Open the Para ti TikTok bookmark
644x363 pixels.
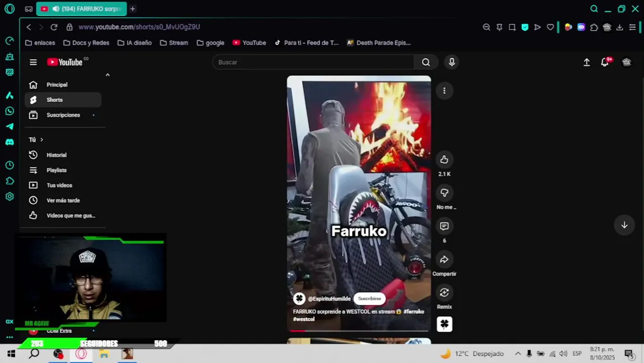306,43
